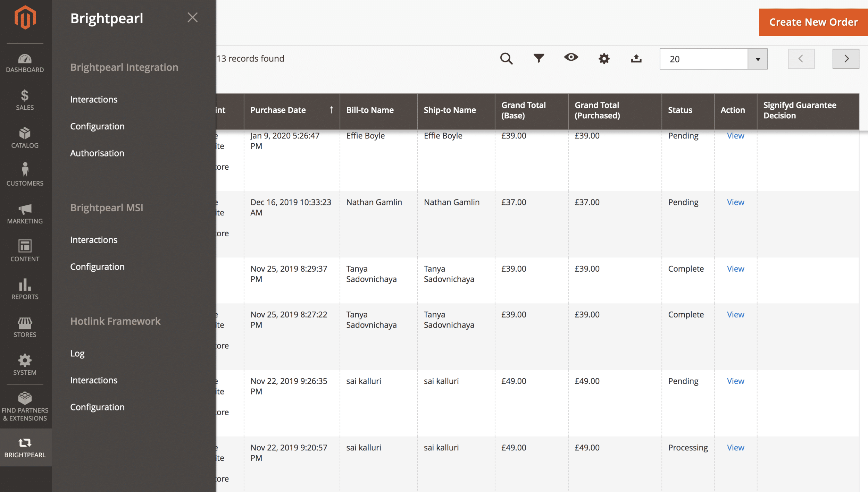The height and width of the screenshot is (492, 868).
Task: Open the Sales section in the sidebar
Action: (x=24, y=100)
